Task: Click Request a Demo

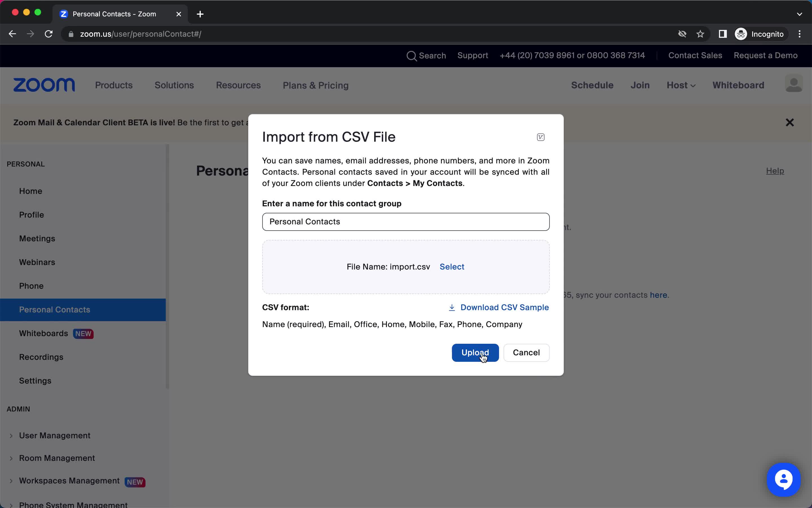Action: click(x=765, y=55)
